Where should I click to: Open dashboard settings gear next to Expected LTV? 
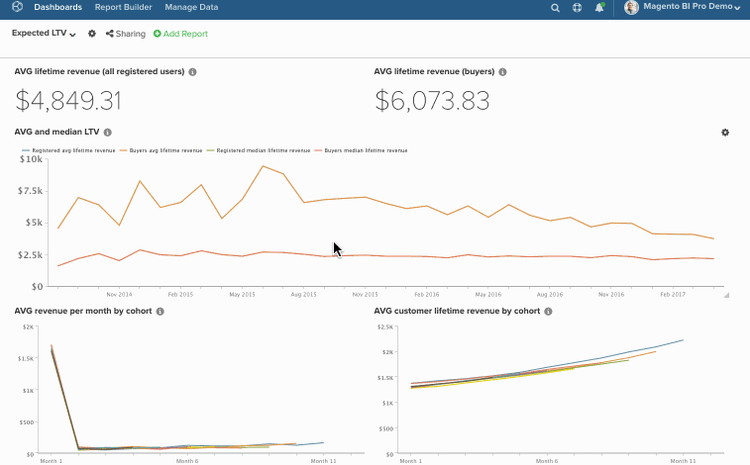click(92, 34)
